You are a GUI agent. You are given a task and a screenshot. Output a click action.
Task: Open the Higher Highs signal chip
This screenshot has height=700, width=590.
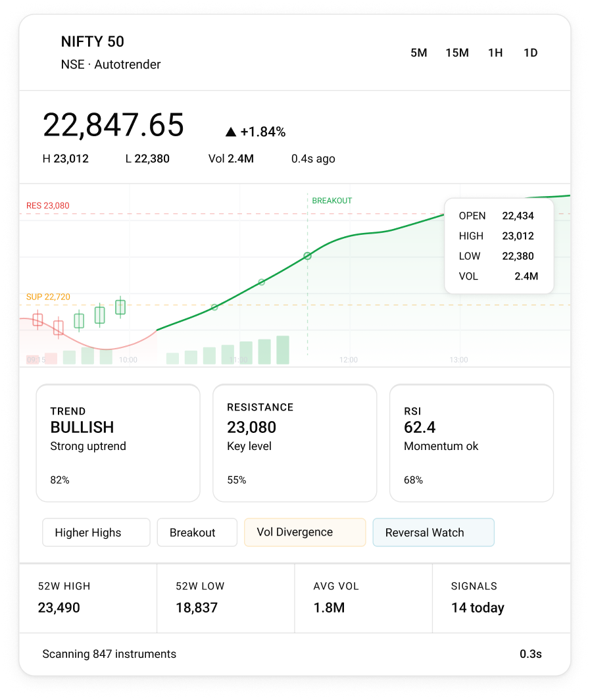97,532
